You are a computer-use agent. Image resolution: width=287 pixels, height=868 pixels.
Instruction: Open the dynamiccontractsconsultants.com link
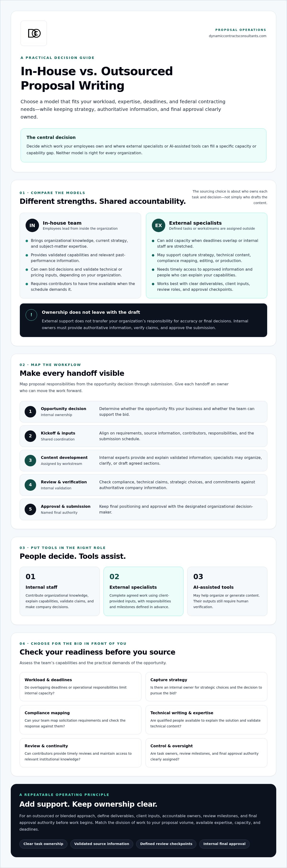pyautogui.click(x=237, y=36)
